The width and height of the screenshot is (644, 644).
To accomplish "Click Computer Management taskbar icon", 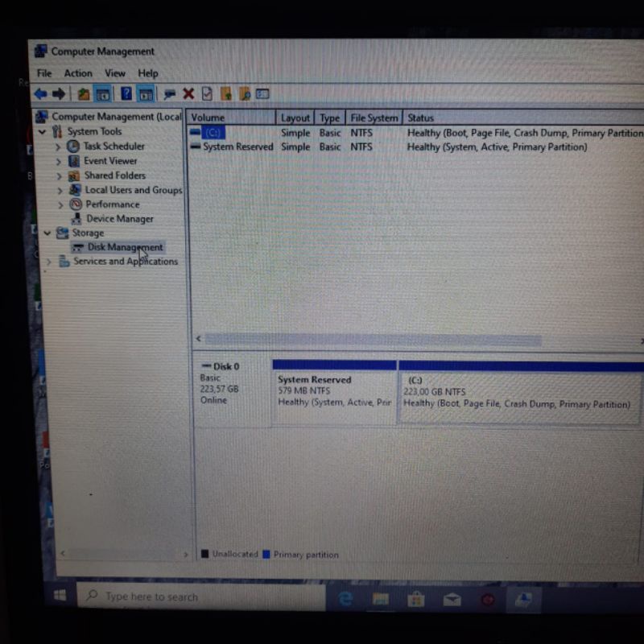I will click(524, 600).
